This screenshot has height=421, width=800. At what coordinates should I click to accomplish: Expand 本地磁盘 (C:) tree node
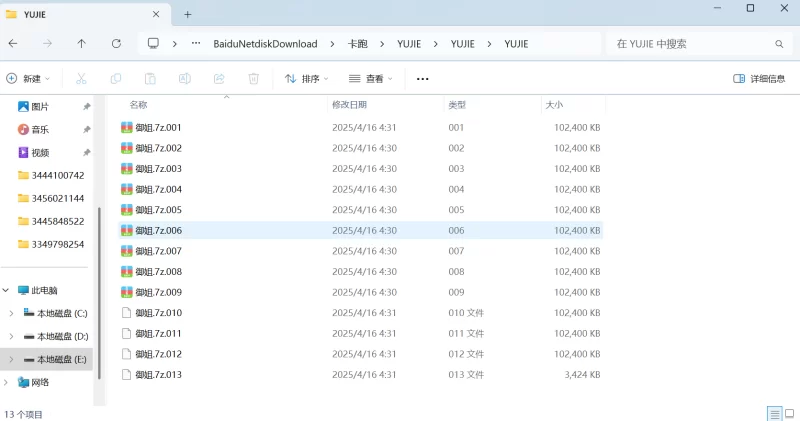(x=11, y=313)
